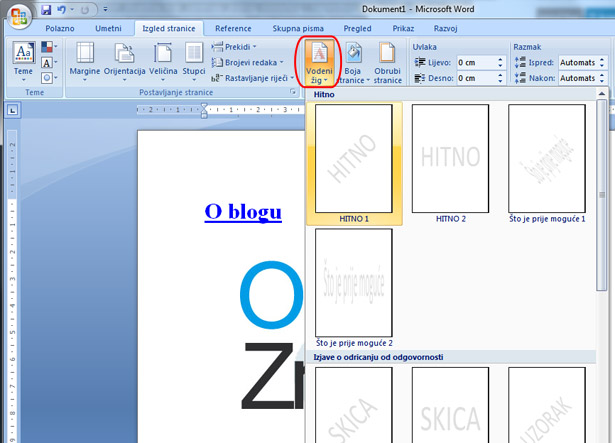Open the Margine margins menu
615x443 pixels.
tap(85, 61)
